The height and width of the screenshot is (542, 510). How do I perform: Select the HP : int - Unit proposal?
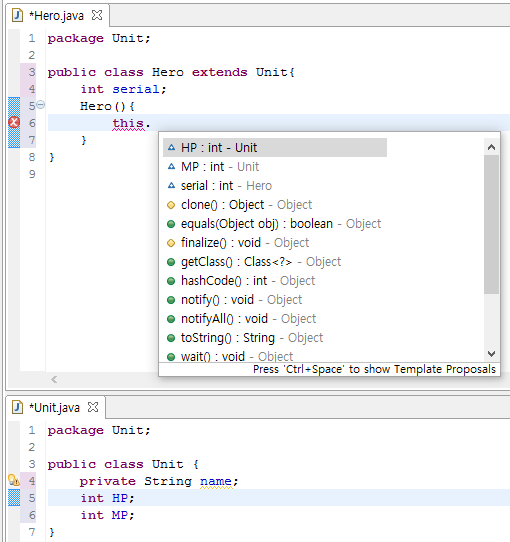[275, 148]
